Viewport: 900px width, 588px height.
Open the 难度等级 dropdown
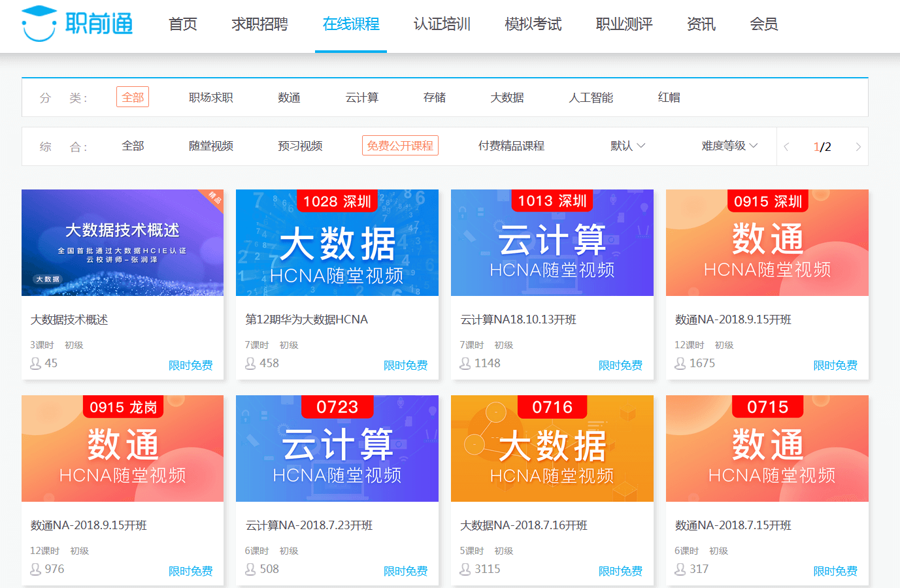(729, 146)
